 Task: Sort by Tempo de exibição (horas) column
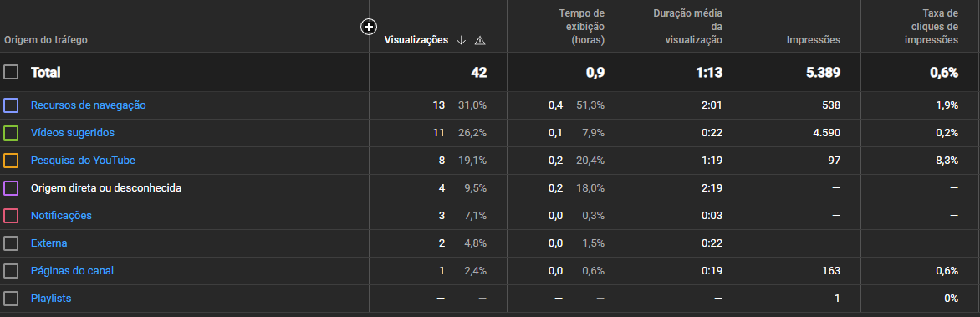pos(582,26)
